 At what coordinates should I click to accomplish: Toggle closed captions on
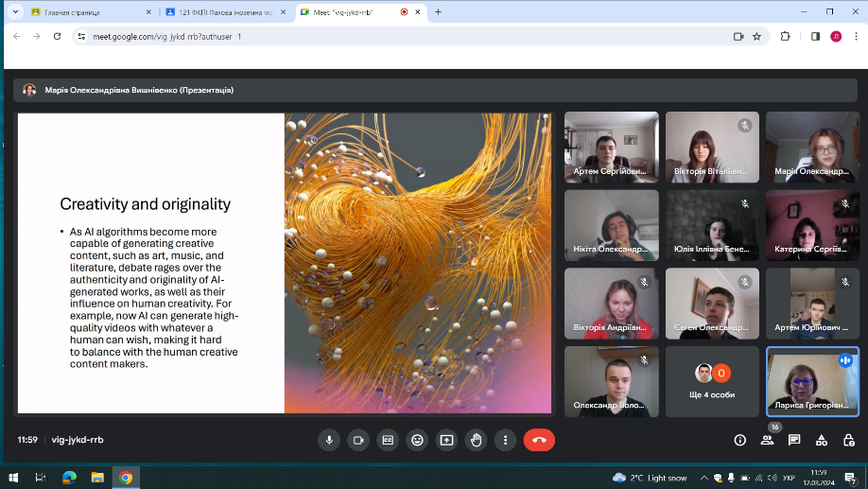[388, 440]
